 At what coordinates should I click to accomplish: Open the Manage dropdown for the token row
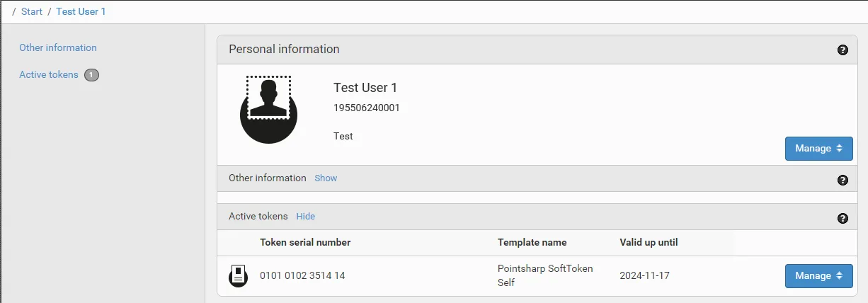818,276
